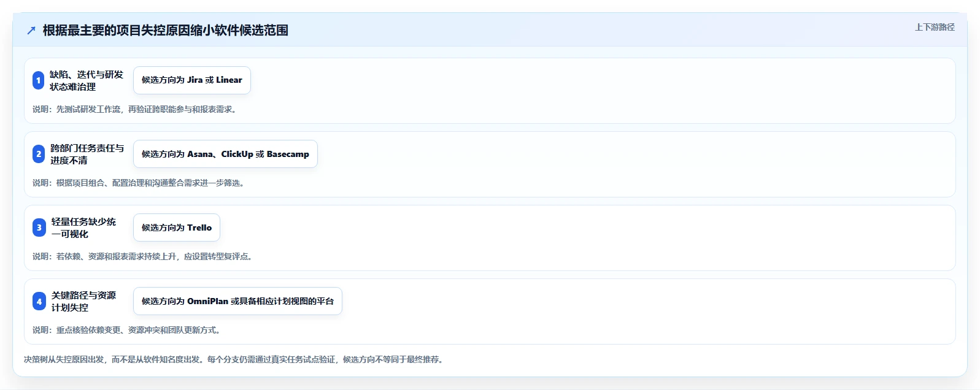Image resolution: width=980 pixels, height=390 pixels.
Task: Click the number 2 step badge
Action: (39, 154)
